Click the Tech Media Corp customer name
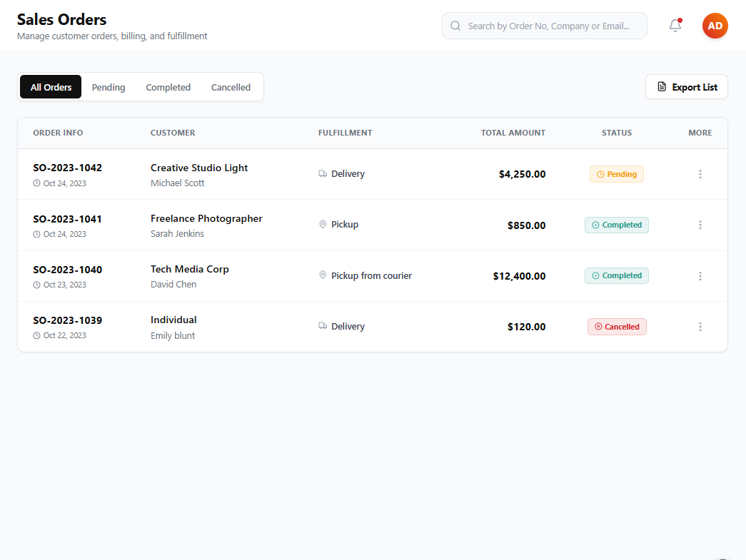The height and width of the screenshot is (560, 746). tap(190, 269)
